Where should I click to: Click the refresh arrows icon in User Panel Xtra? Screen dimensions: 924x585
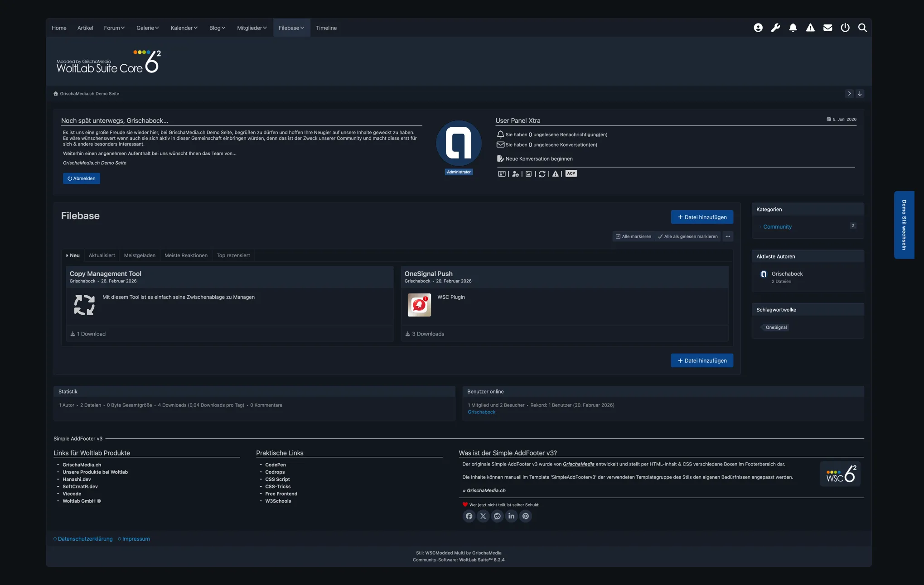pyautogui.click(x=542, y=174)
